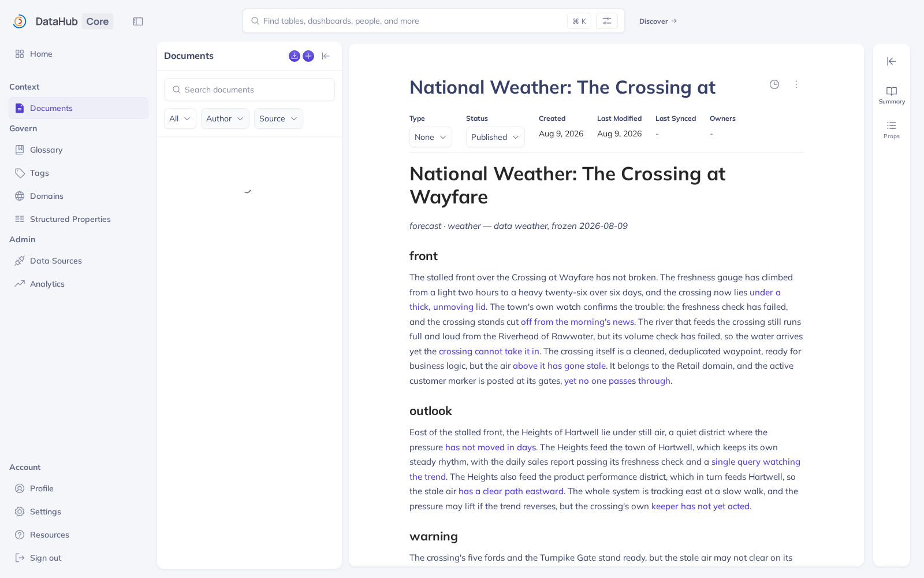Open the Summary side panel
Screen dimensions: 924x578
892,95
